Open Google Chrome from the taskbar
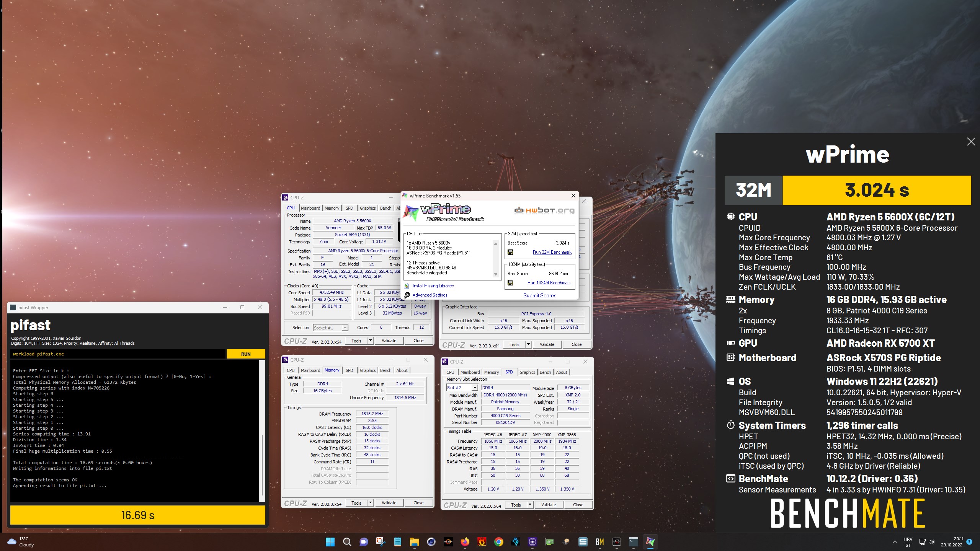This screenshot has width=980, height=551. [x=498, y=541]
